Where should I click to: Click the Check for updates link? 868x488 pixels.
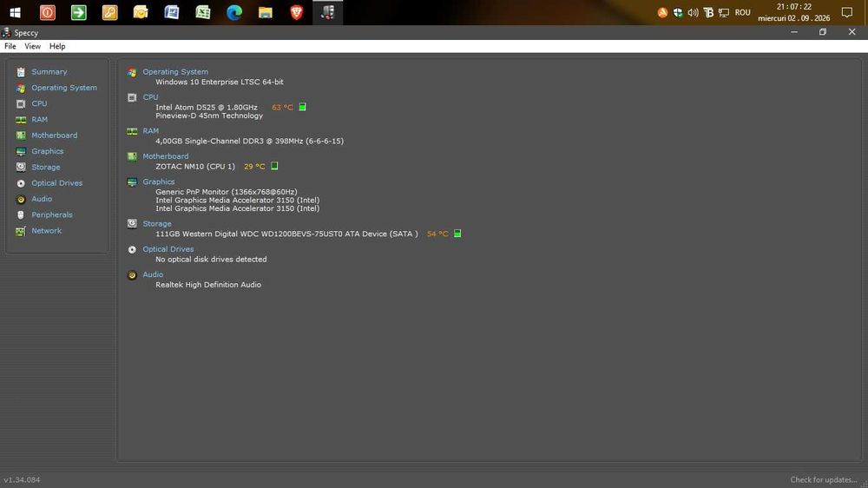pyautogui.click(x=824, y=479)
